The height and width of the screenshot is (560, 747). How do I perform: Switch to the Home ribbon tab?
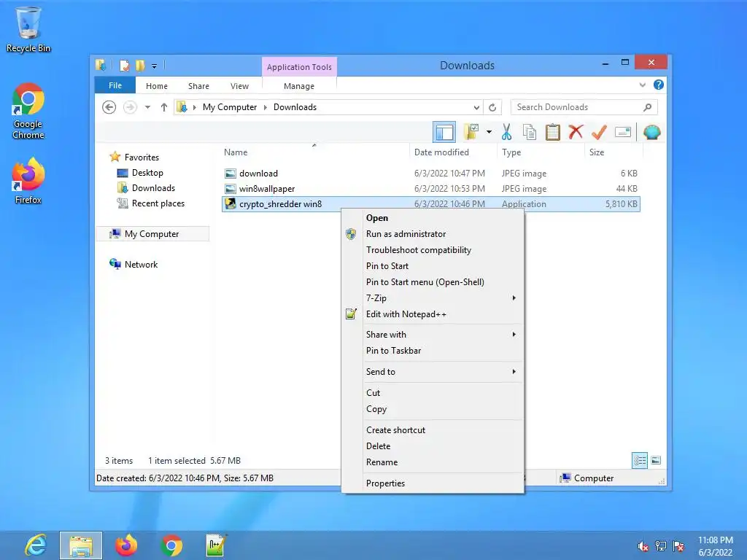(157, 86)
